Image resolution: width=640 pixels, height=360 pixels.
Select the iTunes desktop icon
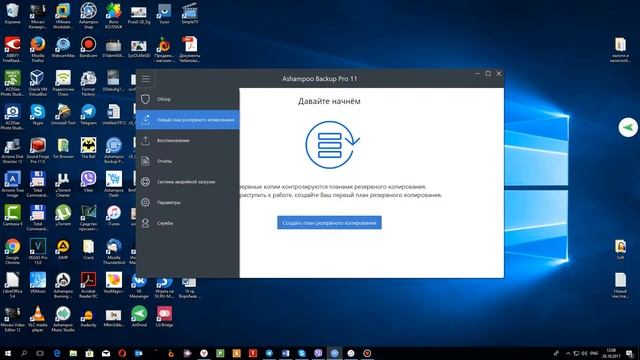113,216
